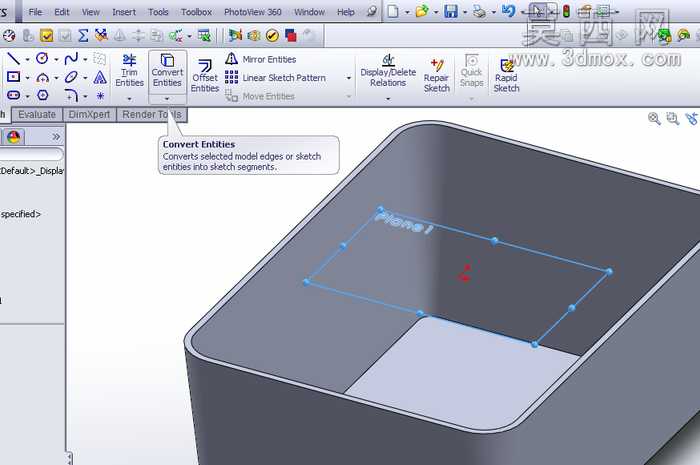Open the Help menu
Viewport: 700px width, 465px height.
click(346, 12)
